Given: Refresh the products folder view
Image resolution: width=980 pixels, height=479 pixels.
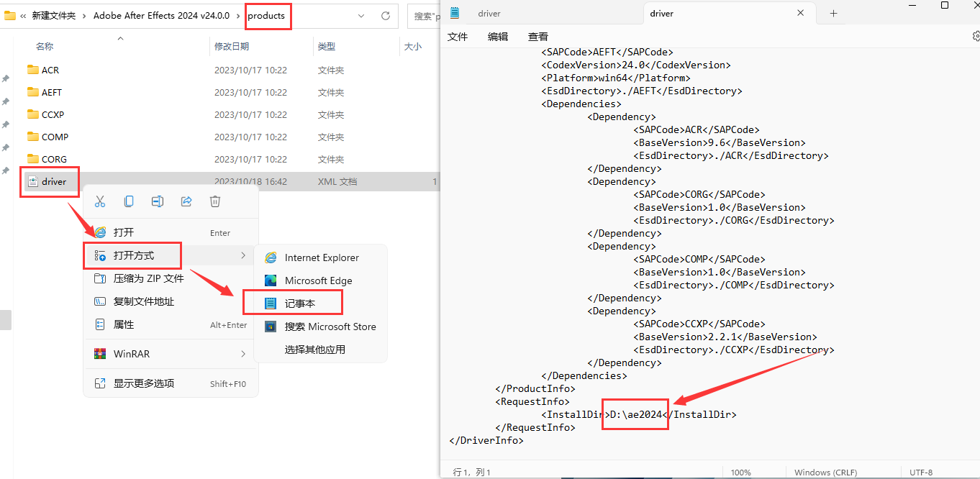Looking at the screenshot, I should click(x=385, y=15).
